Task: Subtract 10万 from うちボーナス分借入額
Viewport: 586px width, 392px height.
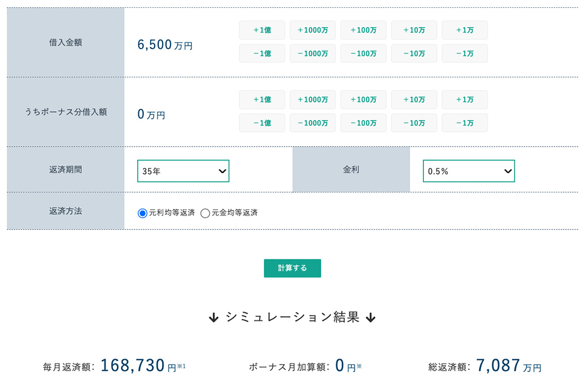Action: [414, 123]
